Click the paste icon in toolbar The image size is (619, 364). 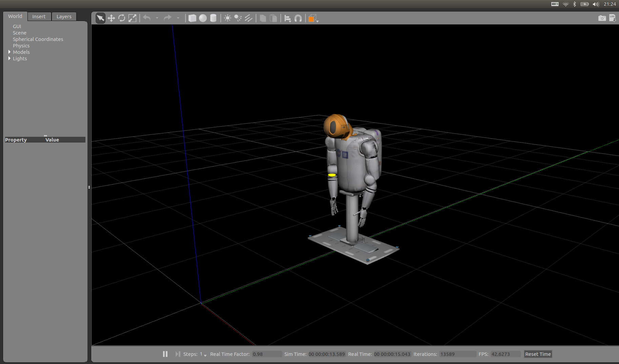point(273,18)
